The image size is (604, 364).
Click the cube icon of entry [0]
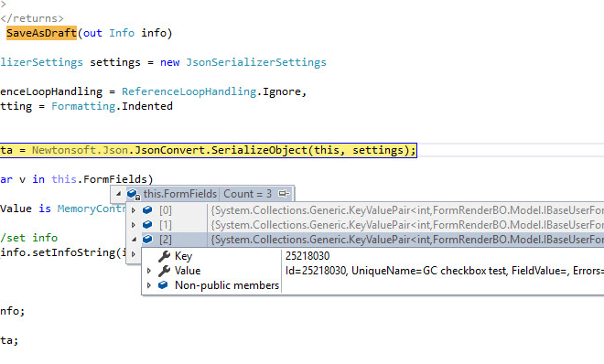[147, 210]
